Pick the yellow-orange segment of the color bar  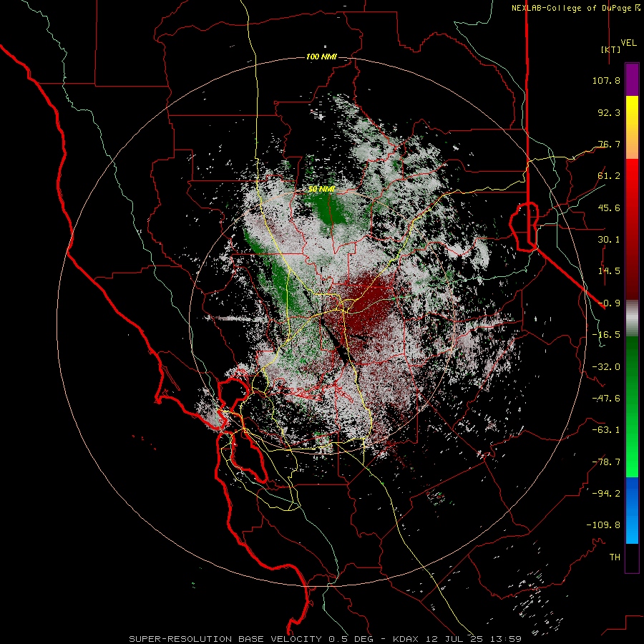pyautogui.click(x=632, y=127)
